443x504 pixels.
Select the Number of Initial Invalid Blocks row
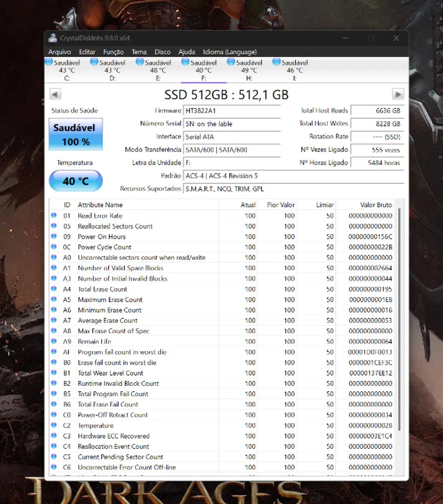(221, 278)
